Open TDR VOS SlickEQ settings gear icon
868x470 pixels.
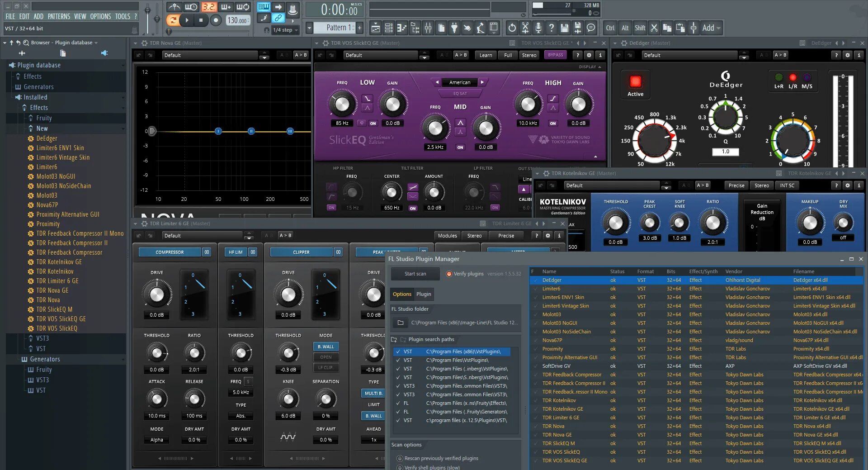click(589, 55)
